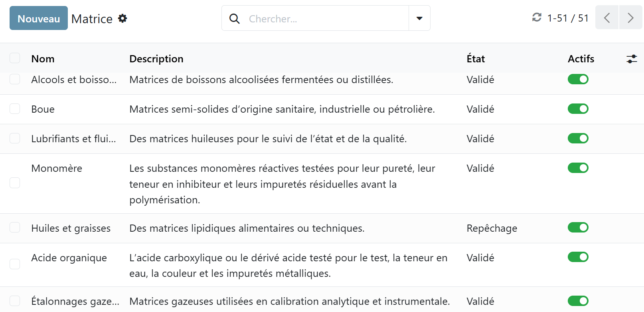The width and height of the screenshot is (644, 312).
Task: Disable the Monomère active toggle
Action: tap(578, 168)
